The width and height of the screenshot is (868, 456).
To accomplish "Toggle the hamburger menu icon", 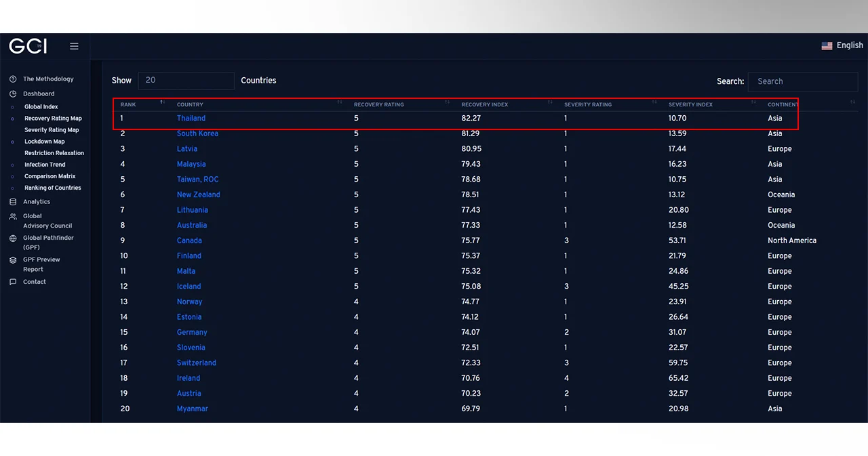I will (74, 46).
